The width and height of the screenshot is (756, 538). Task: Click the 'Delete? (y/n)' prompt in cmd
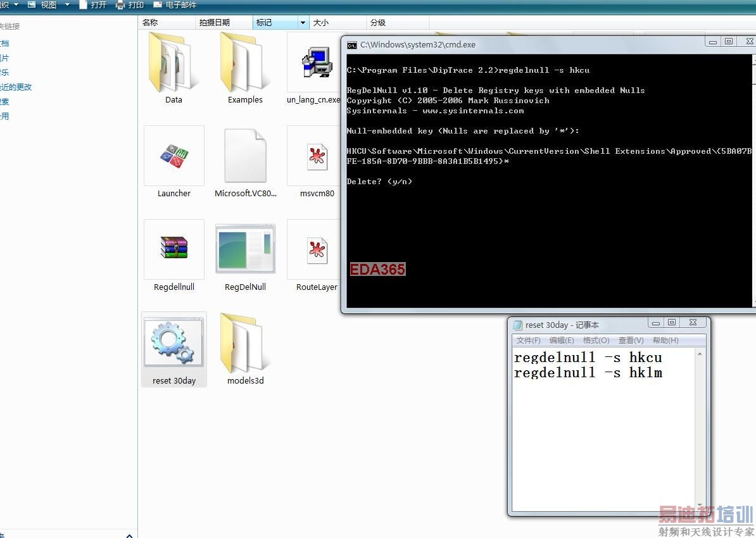coord(379,181)
